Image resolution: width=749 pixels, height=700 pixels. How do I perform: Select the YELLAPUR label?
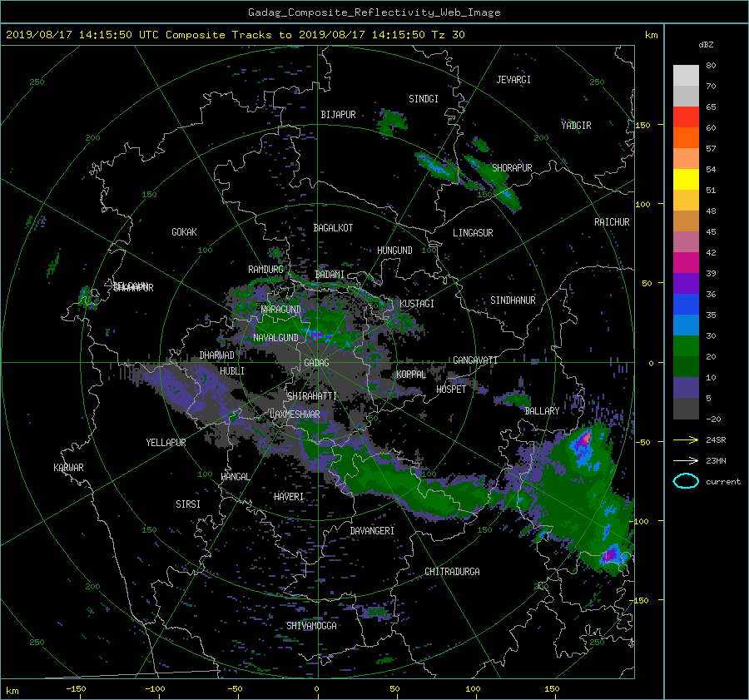[x=166, y=443]
